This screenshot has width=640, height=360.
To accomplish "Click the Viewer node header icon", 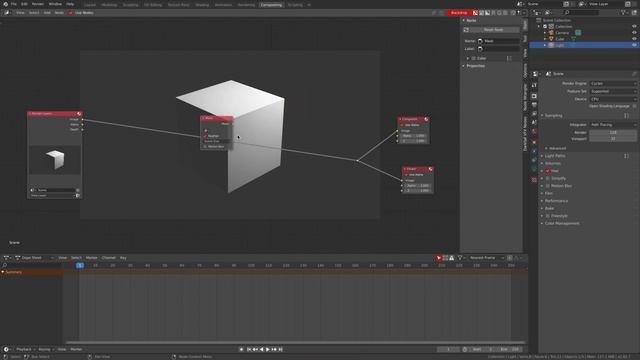I will click(430, 169).
